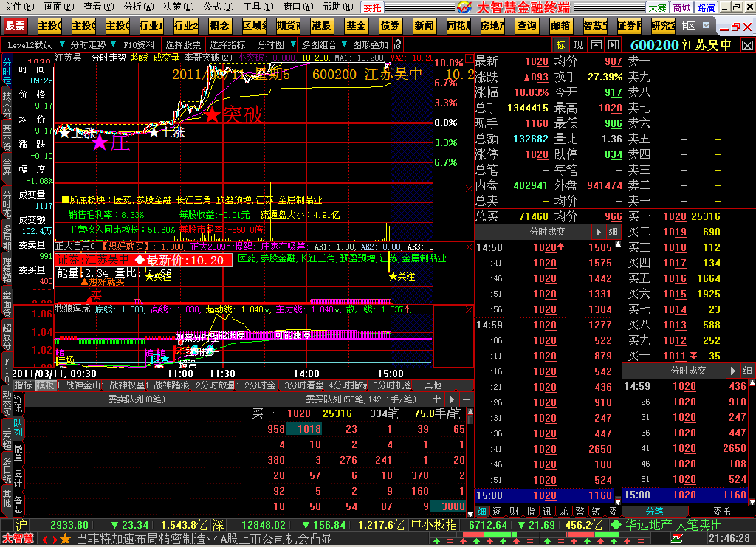The height and width of the screenshot is (547, 756).
Task: Click the red 股票 toolbar button
Action: (16, 26)
